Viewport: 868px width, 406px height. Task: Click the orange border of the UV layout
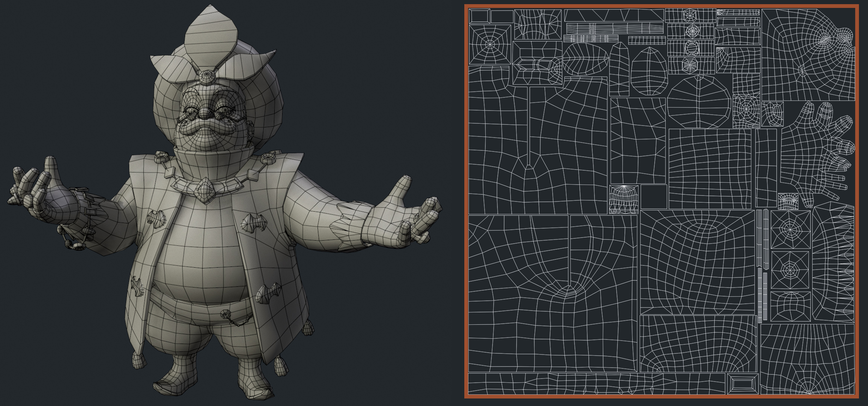pyautogui.click(x=466, y=203)
